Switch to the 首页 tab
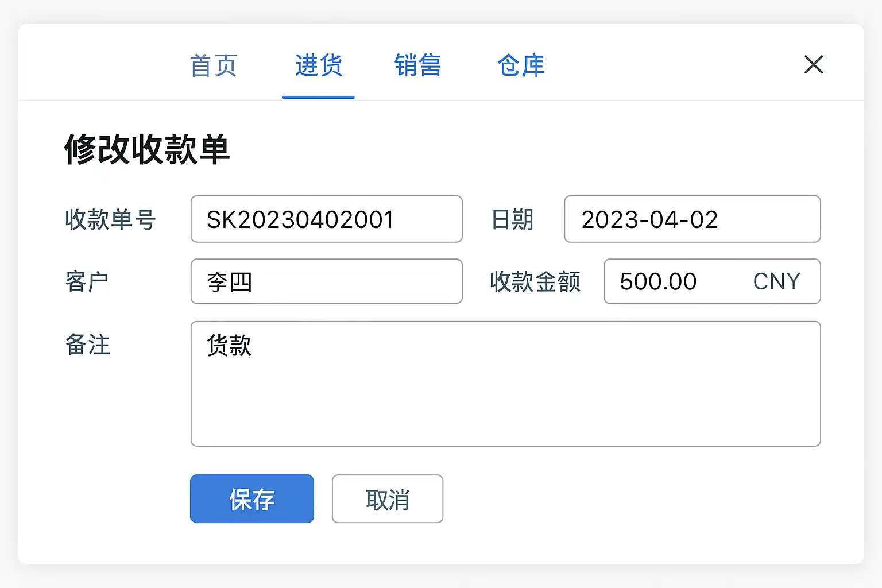The width and height of the screenshot is (882, 588). [x=214, y=65]
